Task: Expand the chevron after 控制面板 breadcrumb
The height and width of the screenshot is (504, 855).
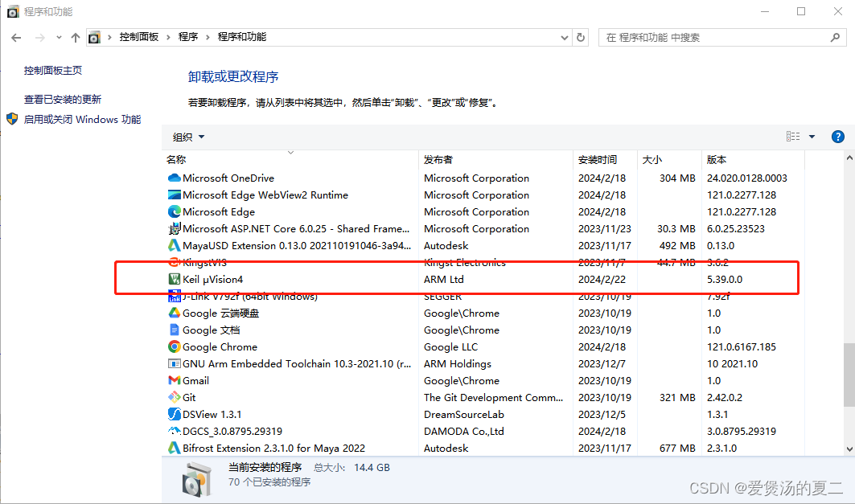Action: tap(168, 37)
